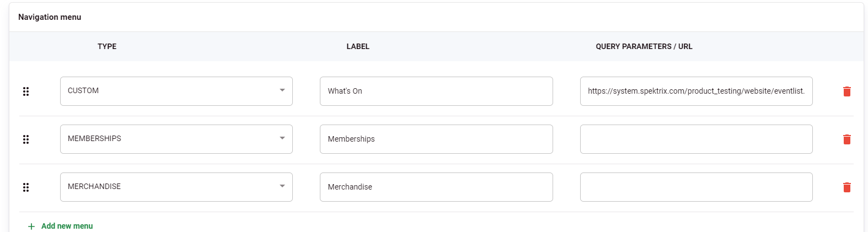Click the drag handle beside MERCHANDISE type
Image resolution: width=868 pixels, height=232 pixels.
tap(26, 187)
